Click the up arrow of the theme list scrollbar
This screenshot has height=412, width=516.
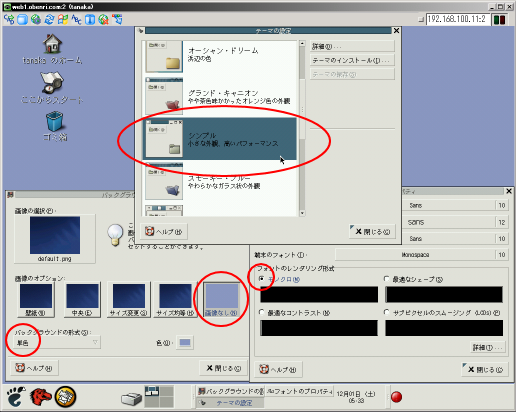(302, 44)
